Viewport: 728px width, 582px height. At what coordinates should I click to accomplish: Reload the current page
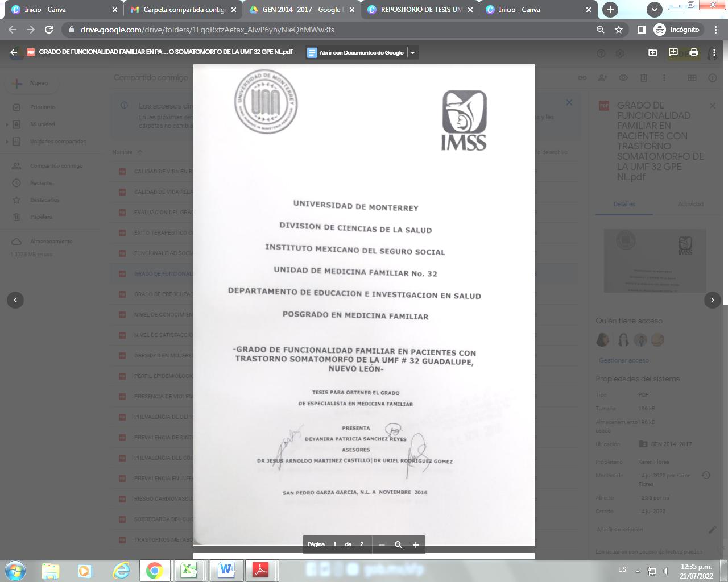[x=49, y=30]
